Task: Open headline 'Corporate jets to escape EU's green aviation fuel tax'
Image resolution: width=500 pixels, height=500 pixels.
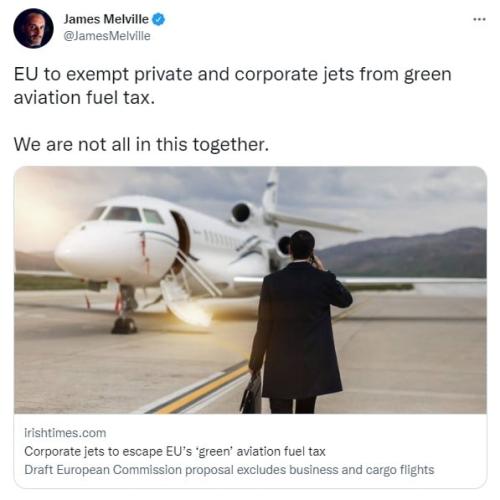Action: [x=175, y=451]
